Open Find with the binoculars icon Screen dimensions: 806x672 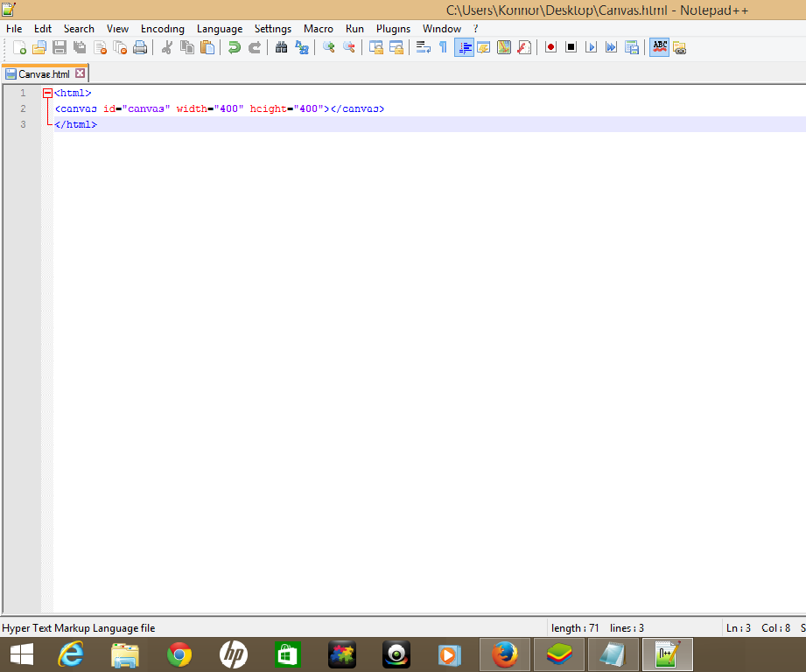click(281, 48)
